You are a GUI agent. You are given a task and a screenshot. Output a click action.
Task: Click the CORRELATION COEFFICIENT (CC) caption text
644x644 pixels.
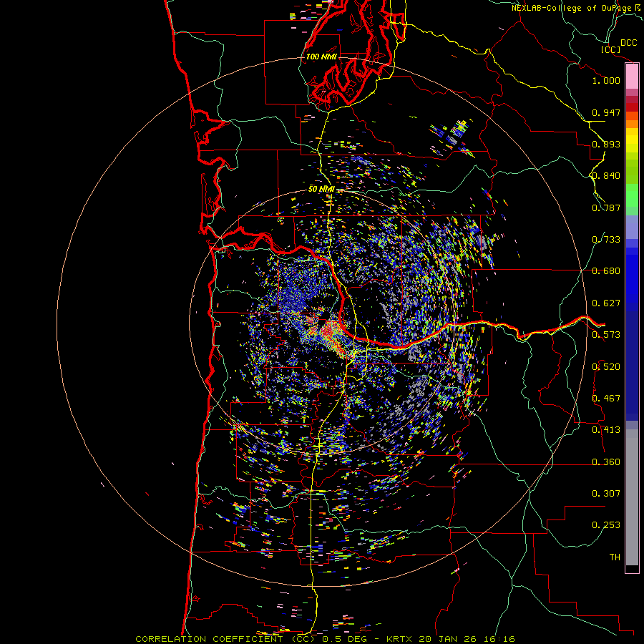click(225, 639)
